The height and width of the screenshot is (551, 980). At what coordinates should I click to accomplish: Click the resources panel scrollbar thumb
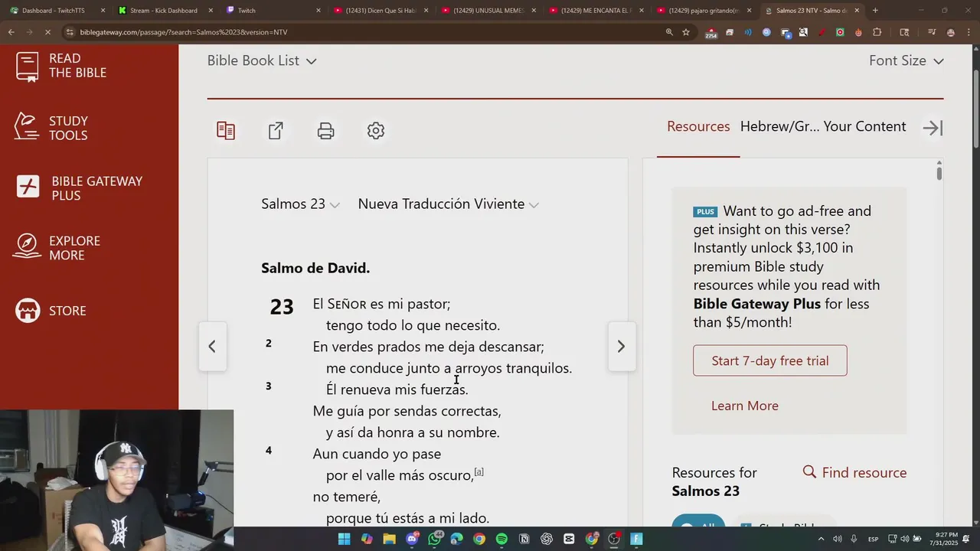point(939,173)
